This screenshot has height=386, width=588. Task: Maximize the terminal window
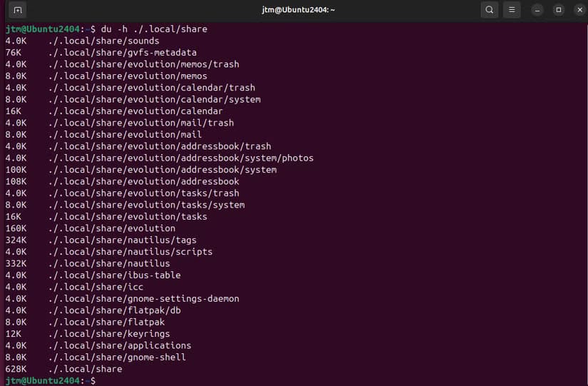tap(558, 10)
